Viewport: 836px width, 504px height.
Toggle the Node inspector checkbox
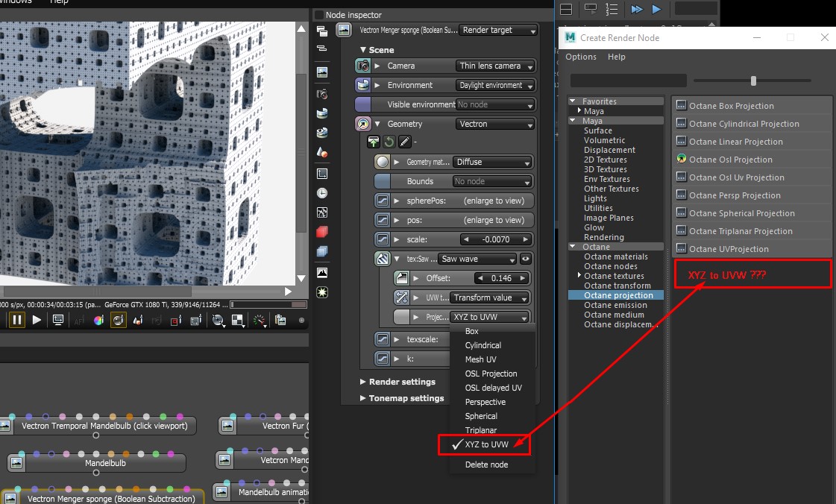[x=319, y=15]
